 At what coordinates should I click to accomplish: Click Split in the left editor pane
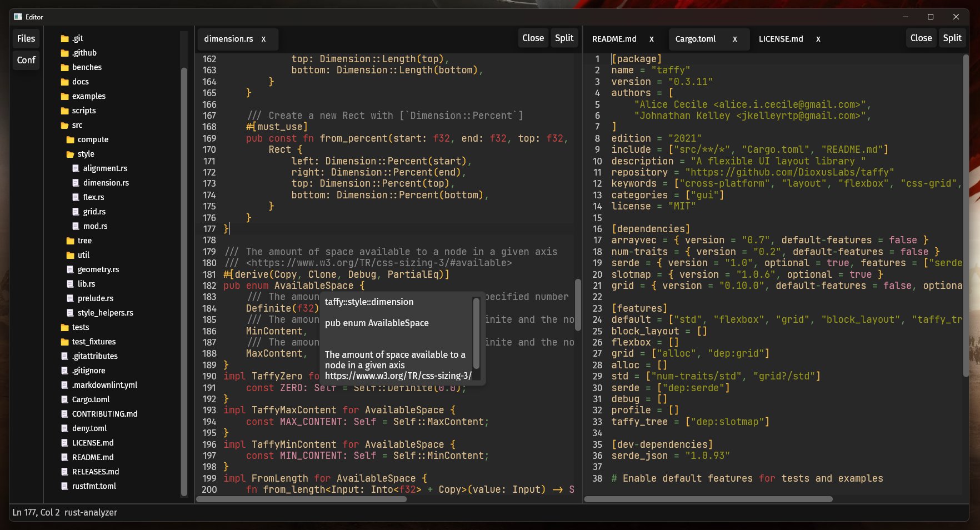coord(564,38)
